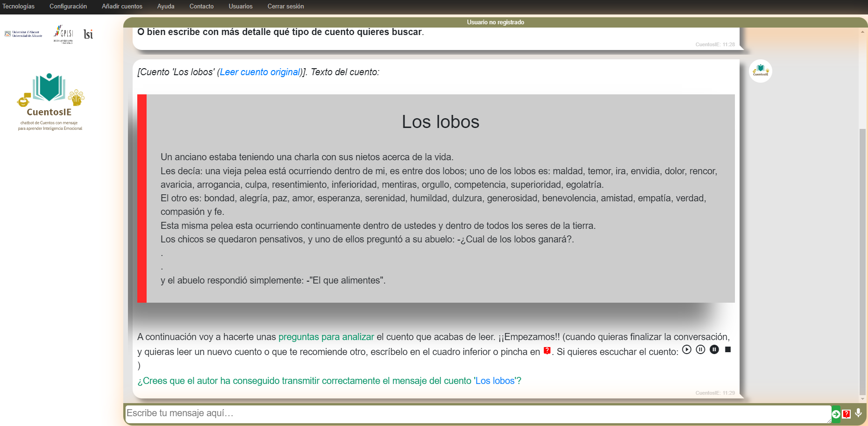Image resolution: width=868 pixels, height=426 pixels.
Task: Stop the story audio with the square icon
Action: click(x=727, y=349)
